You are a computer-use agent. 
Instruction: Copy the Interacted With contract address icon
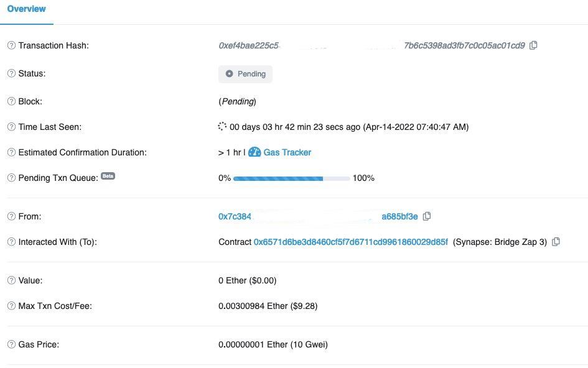(x=556, y=242)
